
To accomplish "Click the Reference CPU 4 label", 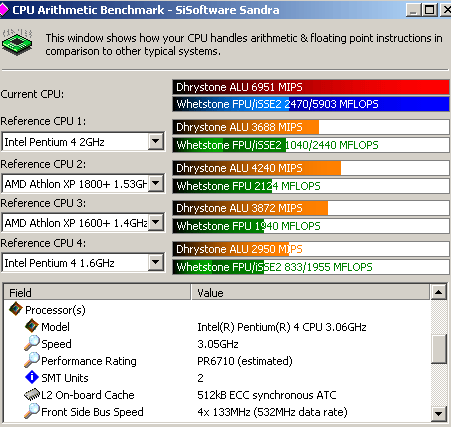I will pos(43,243).
